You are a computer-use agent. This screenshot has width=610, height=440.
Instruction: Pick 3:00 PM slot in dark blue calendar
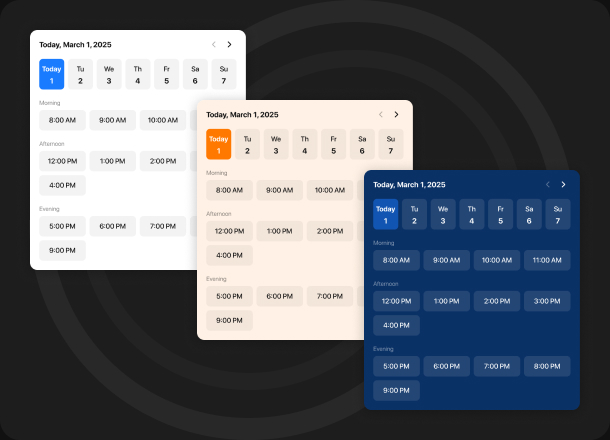[x=547, y=301]
